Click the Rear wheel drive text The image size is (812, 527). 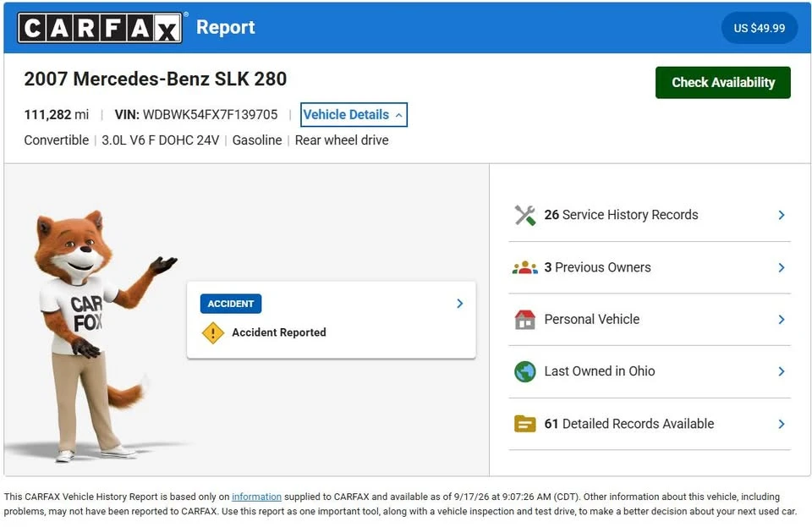(342, 140)
